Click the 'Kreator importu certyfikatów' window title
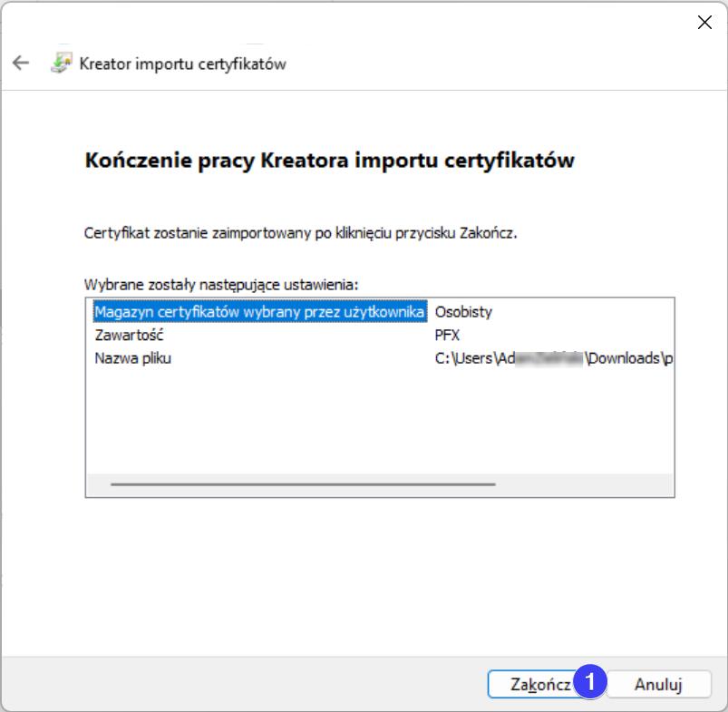 click(x=183, y=63)
